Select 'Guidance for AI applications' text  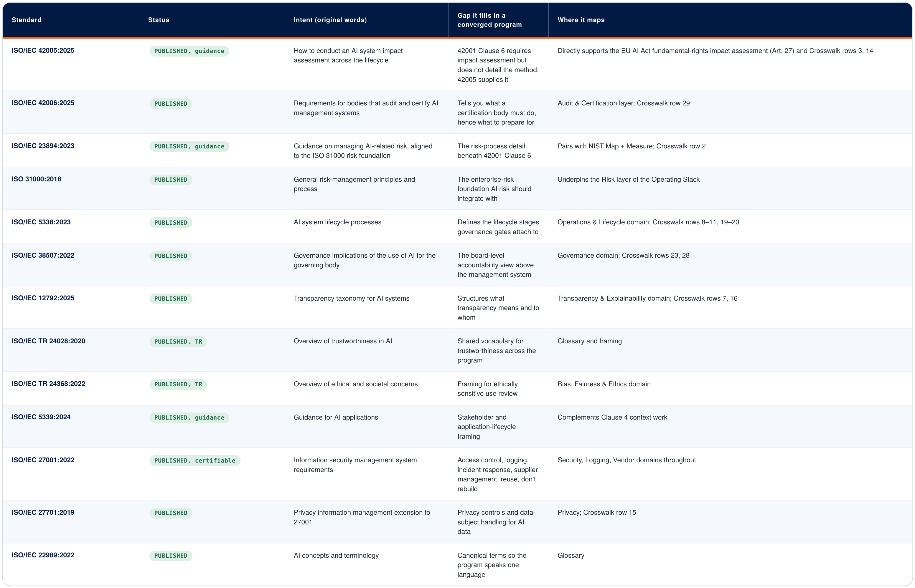336,417
